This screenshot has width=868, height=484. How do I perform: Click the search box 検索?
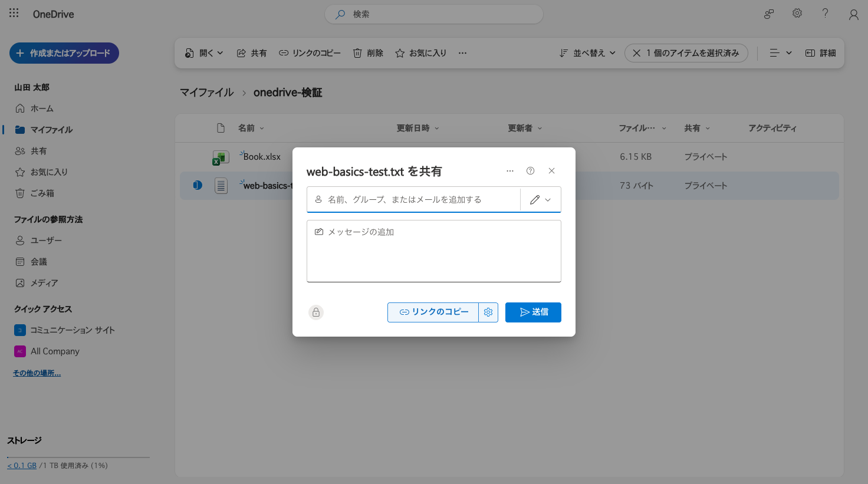(x=433, y=14)
